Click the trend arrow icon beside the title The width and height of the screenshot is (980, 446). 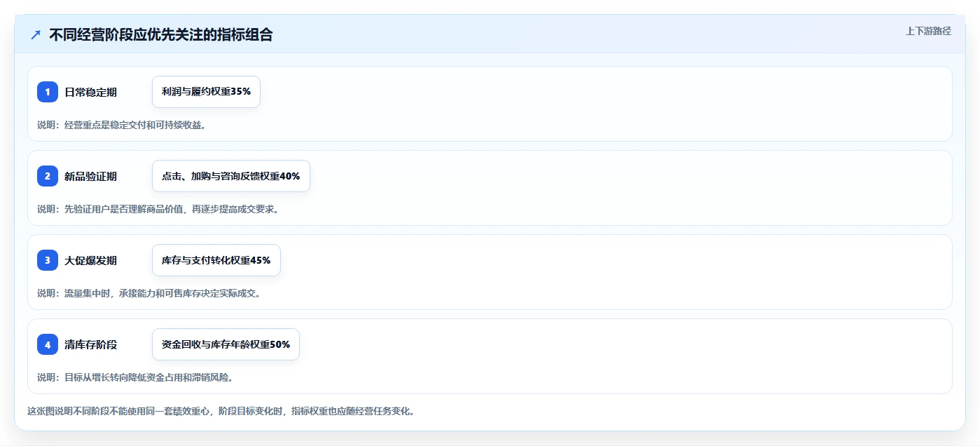tap(36, 35)
